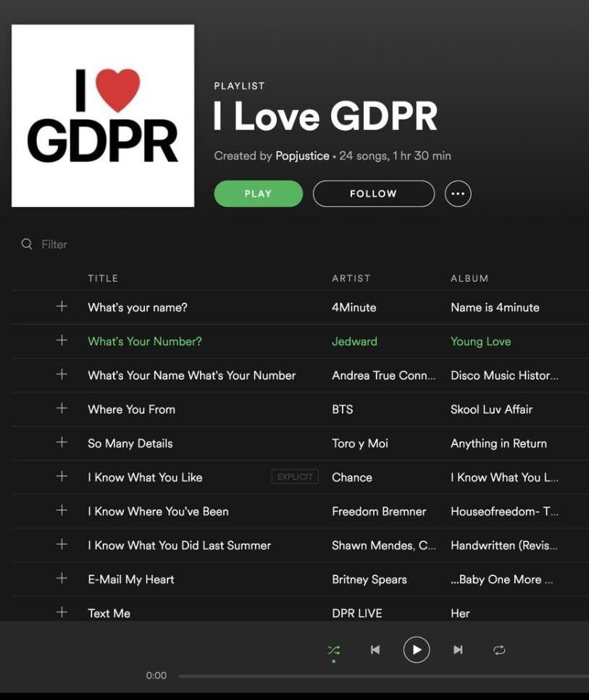Image resolution: width=589 pixels, height=700 pixels.
Task: Open album Anything in Return
Action: point(498,443)
